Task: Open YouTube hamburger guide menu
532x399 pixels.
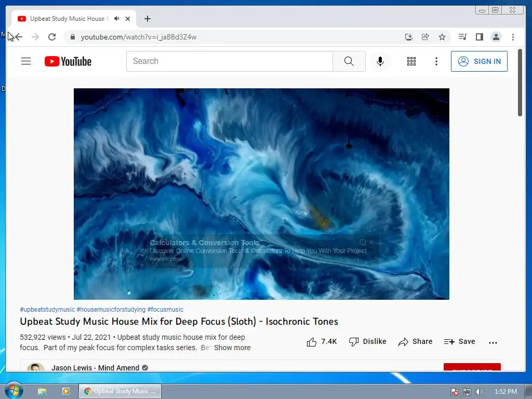Action: pos(26,61)
